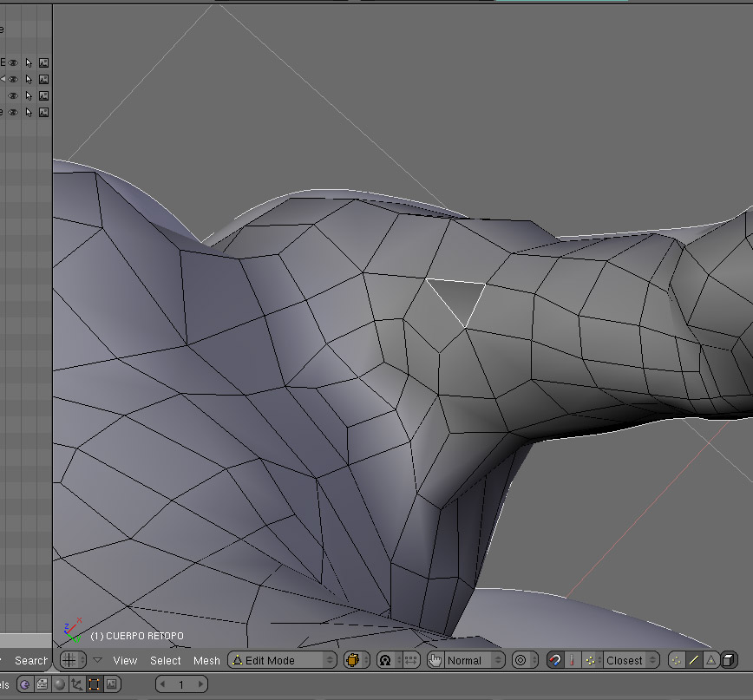Open the Edit Mode dropdown
The width and height of the screenshot is (753, 700).
pyautogui.click(x=283, y=660)
